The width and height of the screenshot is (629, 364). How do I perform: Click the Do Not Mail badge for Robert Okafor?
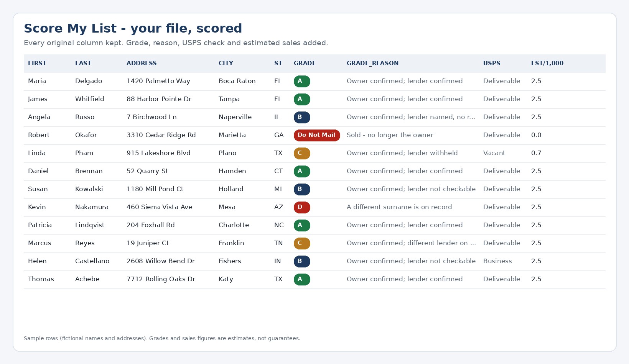click(x=317, y=135)
